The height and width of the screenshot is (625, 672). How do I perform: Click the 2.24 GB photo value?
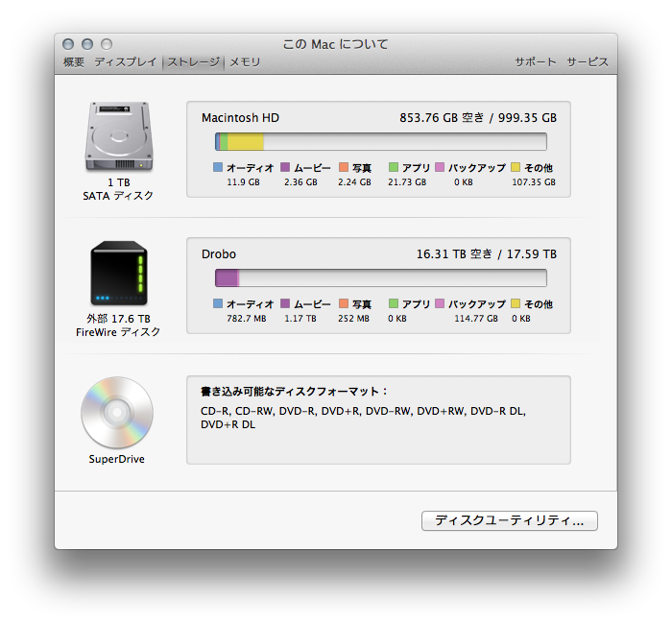click(354, 182)
